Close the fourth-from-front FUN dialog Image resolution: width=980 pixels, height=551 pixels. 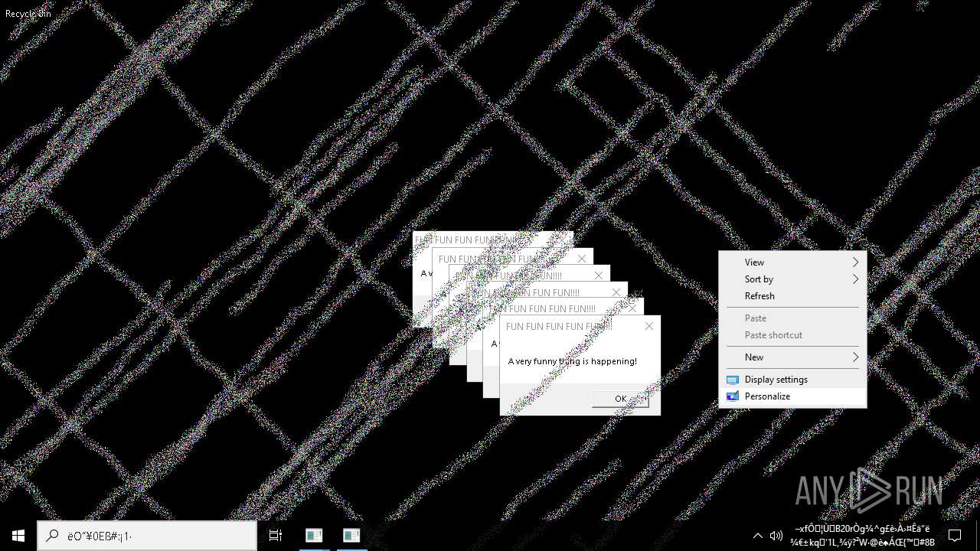coord(600,275)
